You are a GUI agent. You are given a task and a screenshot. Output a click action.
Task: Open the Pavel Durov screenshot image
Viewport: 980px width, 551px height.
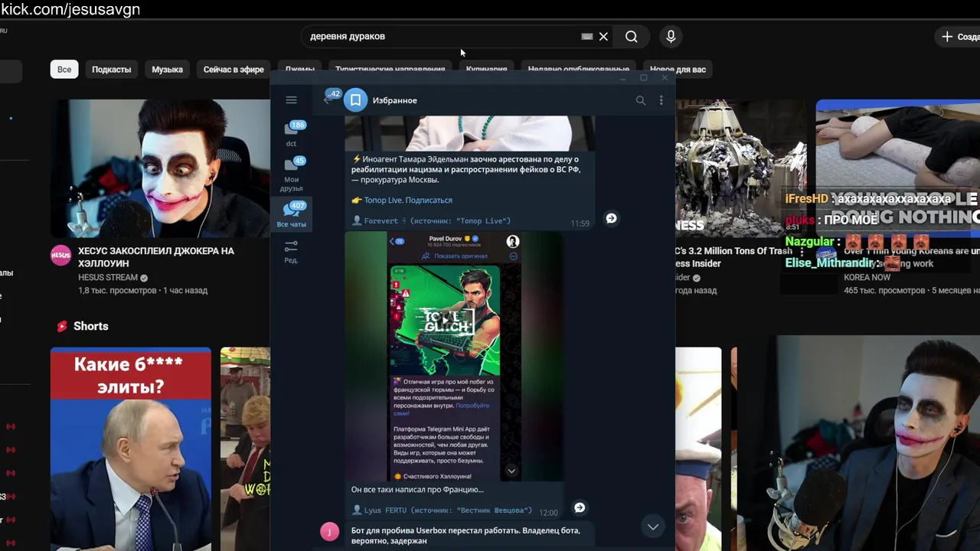point(454,357)
